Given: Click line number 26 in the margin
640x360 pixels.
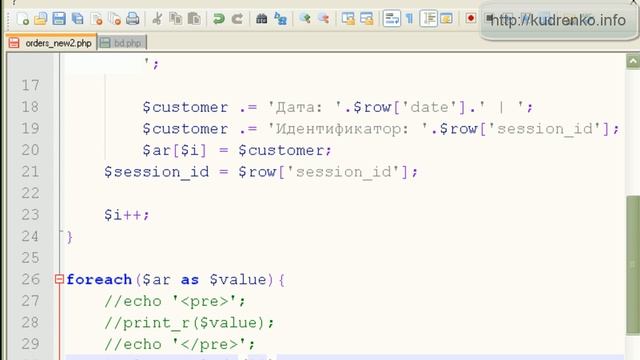Looking at the screenshot, I should [30, 279].
